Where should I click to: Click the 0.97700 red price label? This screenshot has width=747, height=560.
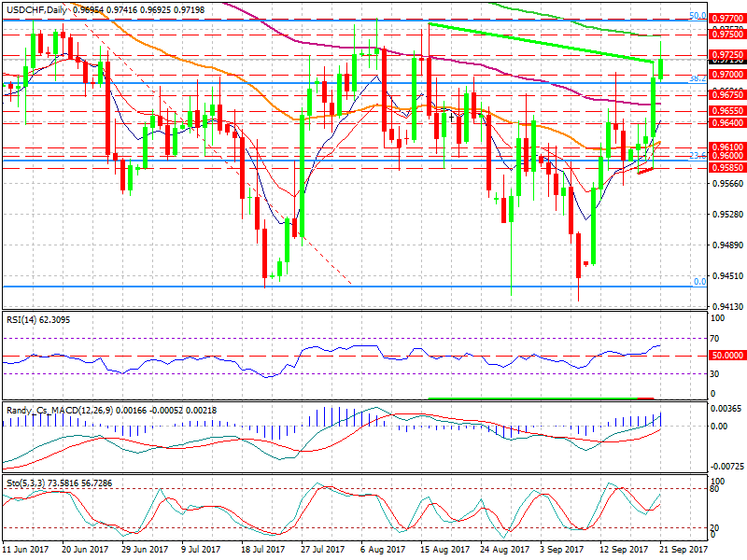[x=726, y=18]
